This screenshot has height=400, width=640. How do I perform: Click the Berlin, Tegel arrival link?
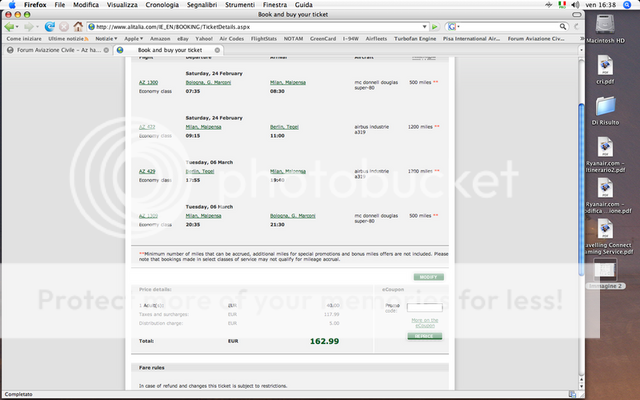pos(287,127)
